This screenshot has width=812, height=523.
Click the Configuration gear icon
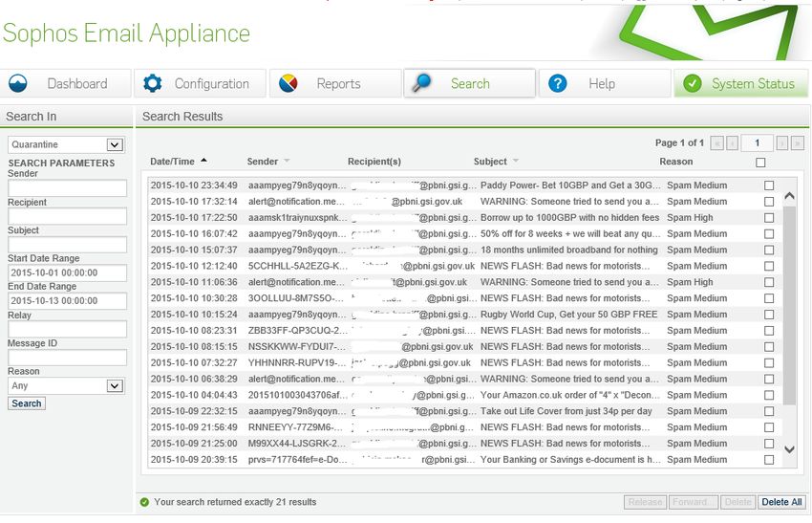pos(152,83)
